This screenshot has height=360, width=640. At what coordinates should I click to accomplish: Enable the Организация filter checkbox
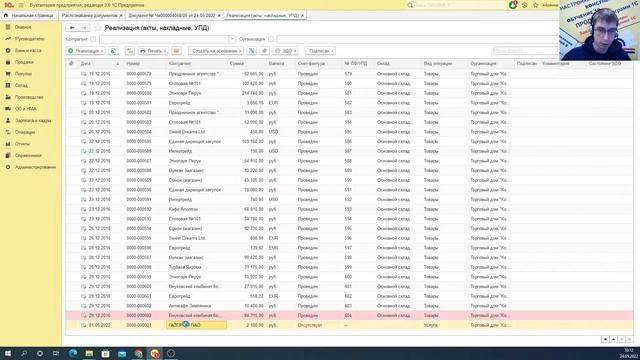(271, 39)
